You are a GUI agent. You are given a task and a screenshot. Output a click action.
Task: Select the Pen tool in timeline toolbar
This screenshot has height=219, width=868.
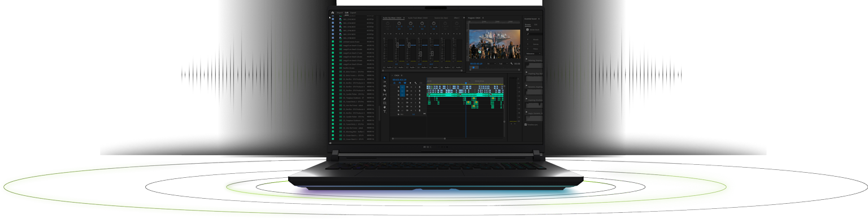385,99
